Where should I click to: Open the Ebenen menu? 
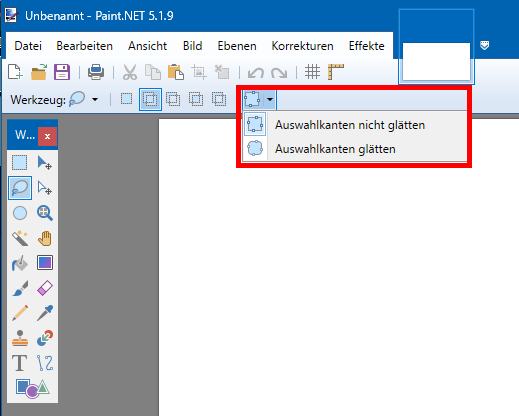(x=237, y=46)
